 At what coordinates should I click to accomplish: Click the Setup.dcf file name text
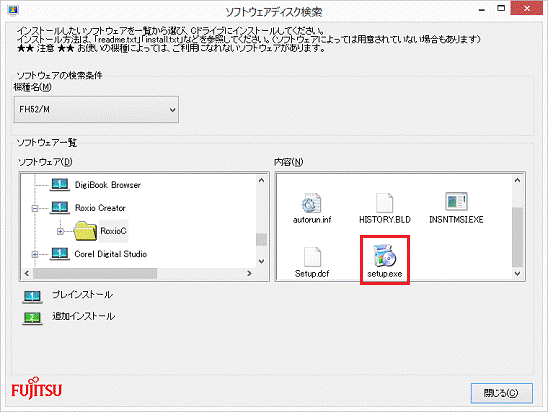pos(312,274)
